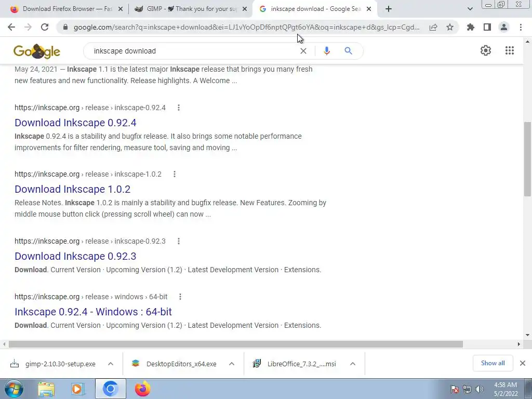Click the Action Center flag tray icon
The height and width of the screenshot is (399, 532).
455,389
